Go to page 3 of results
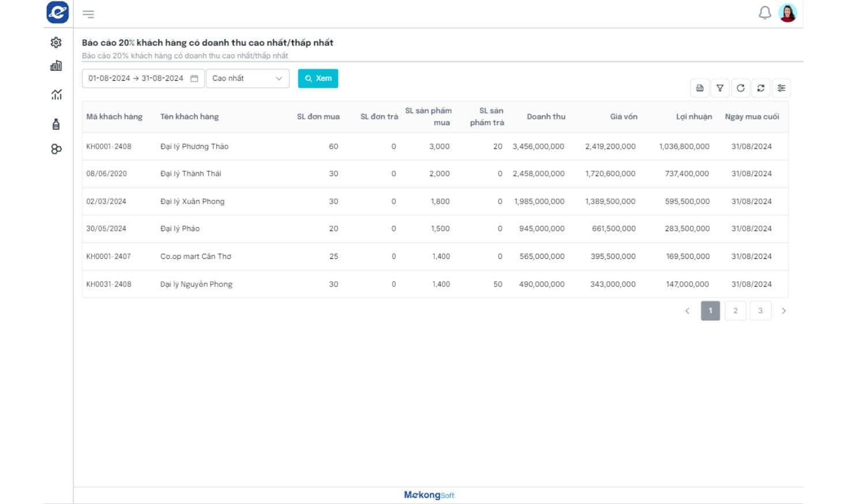 pos(760,311)
